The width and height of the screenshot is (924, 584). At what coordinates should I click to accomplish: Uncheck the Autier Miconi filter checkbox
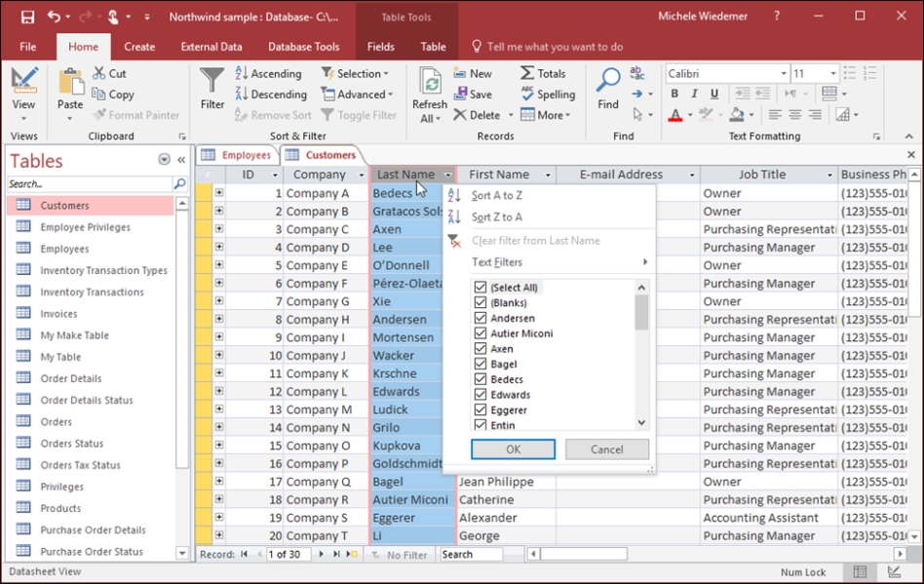[x=481, y=333]
